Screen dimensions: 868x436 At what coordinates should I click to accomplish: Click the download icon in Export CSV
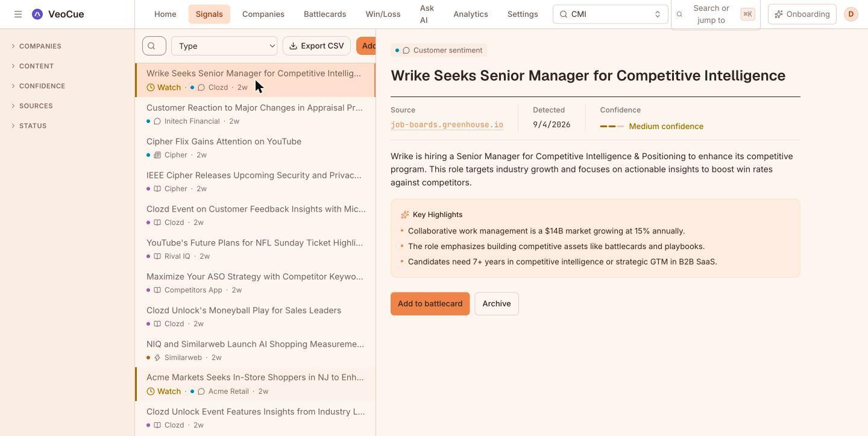[294, 46]
